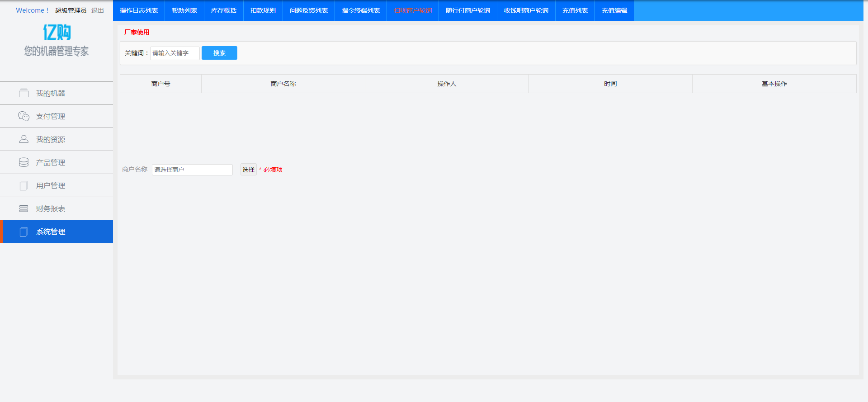868x402 pixels.
Task: Select the 问题反馈列表 tab
Action: click(x=309, y=10)
